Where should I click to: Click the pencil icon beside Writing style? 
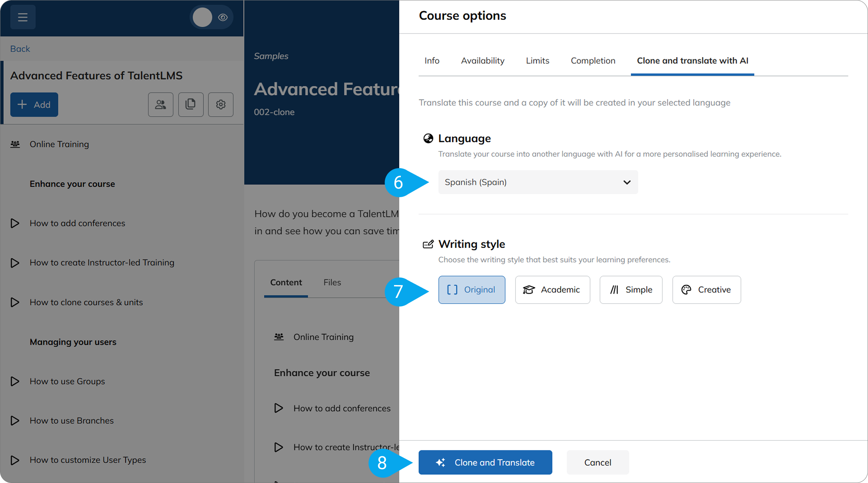428,244
